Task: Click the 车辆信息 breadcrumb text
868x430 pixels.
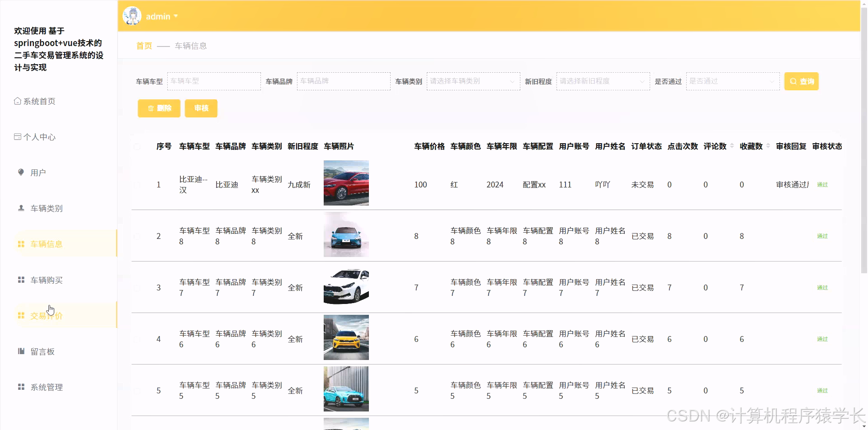Action: point(191,46)
